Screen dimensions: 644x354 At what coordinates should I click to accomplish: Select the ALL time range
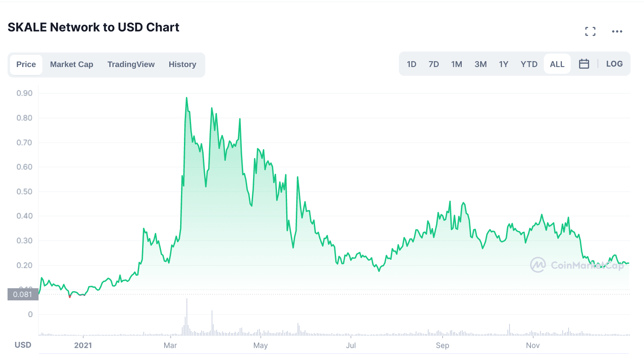click(x=557, y=64)
